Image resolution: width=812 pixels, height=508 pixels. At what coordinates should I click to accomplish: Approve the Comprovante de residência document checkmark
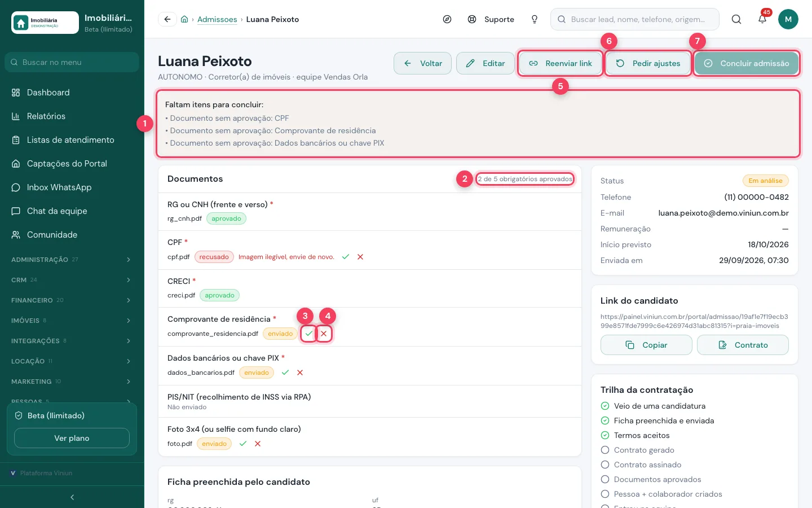pyautogui.click(x=308, y=334)
